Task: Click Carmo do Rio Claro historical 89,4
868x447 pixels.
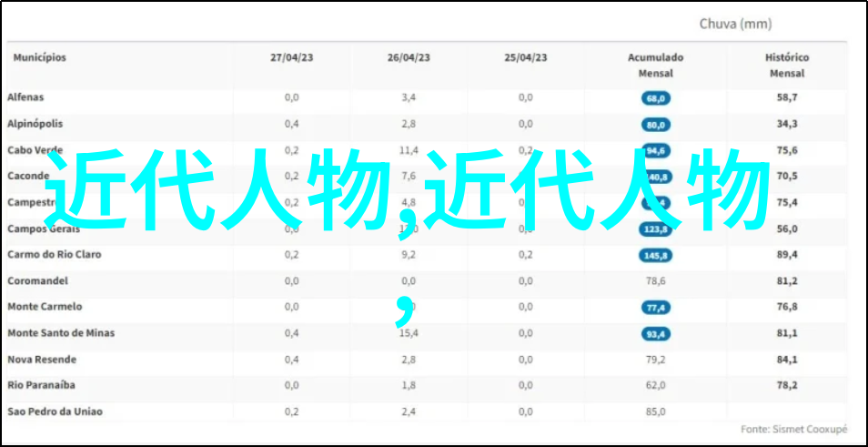Action: click(x=787, y=255)
